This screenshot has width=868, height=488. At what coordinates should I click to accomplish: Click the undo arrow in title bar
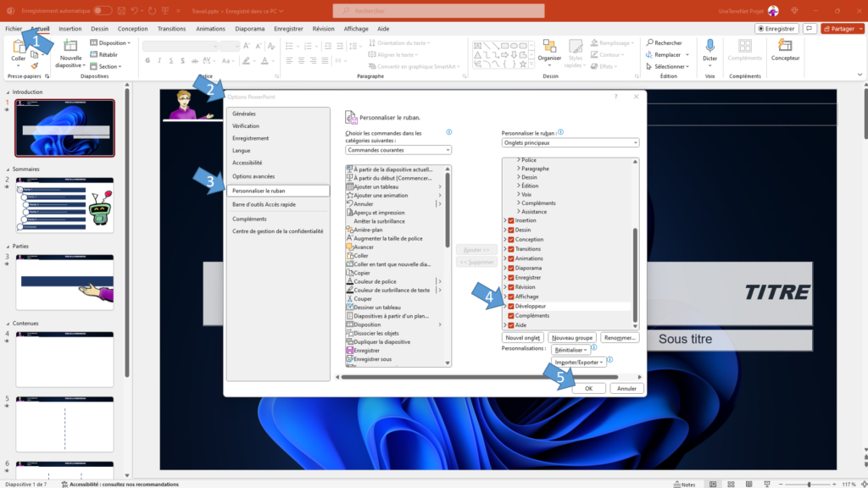(135, 10)
